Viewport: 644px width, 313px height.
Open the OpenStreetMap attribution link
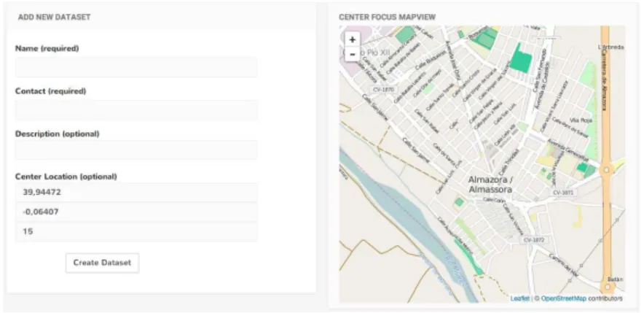click(x=564, y=298)
